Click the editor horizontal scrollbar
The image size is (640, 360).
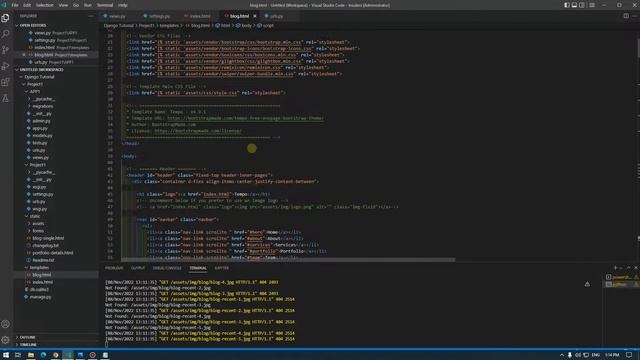click(x=288, y=260)
